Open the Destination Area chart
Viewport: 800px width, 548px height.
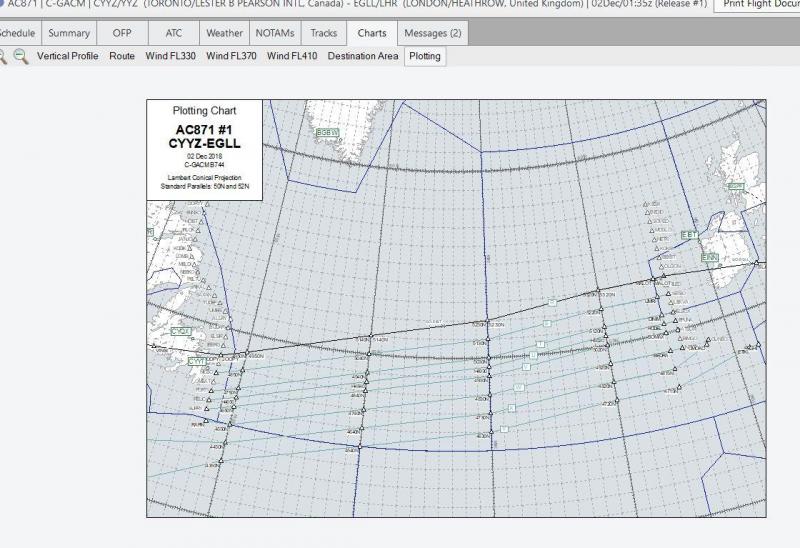pyautogui.click(x=362, y=56)
